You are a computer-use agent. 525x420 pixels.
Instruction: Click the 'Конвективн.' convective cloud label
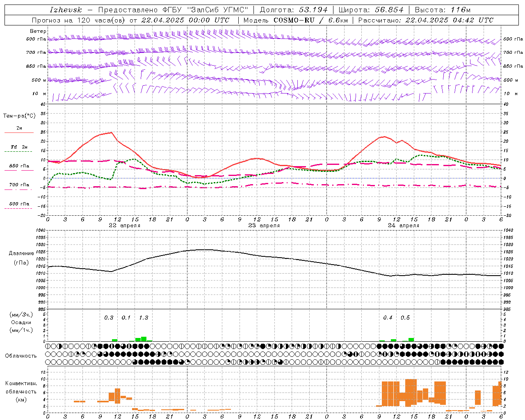point(21,383)
